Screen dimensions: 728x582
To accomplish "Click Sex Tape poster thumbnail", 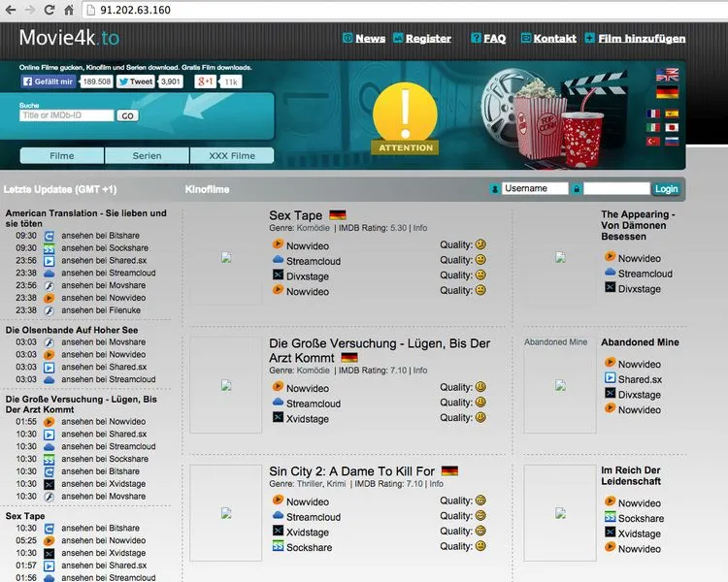I will pyautogui.click(x=226, y=257).
